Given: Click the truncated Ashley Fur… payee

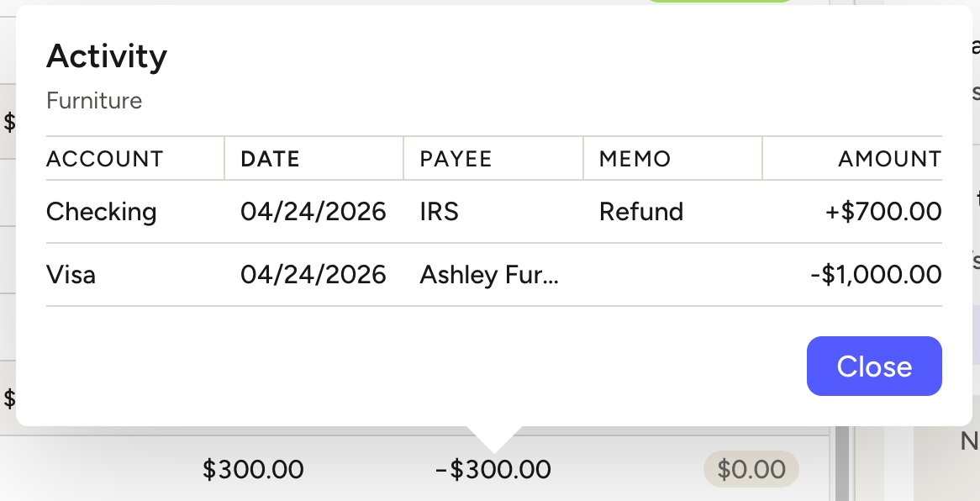Looking at the screenshot, I should [x=488, y=275].
